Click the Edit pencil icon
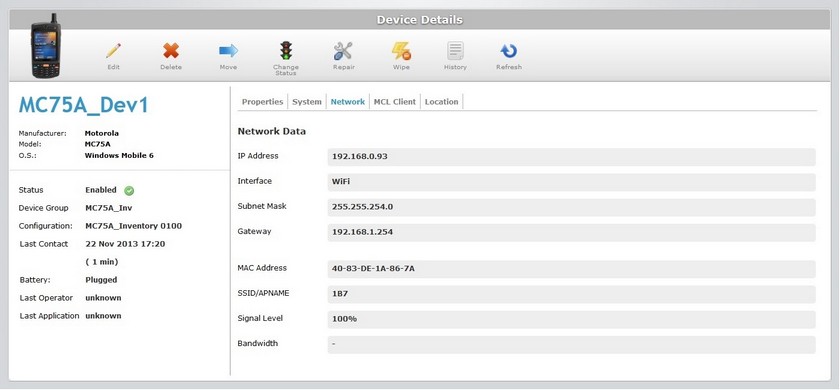Viewport: 840px width, 390px height. [x=113, y=51]
